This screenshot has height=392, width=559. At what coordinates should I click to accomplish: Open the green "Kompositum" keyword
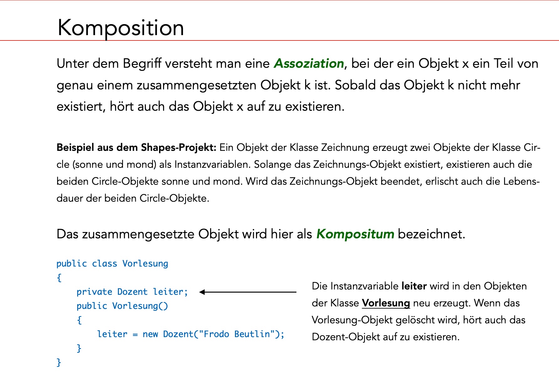pyautogui.click(x=355, y=234)
